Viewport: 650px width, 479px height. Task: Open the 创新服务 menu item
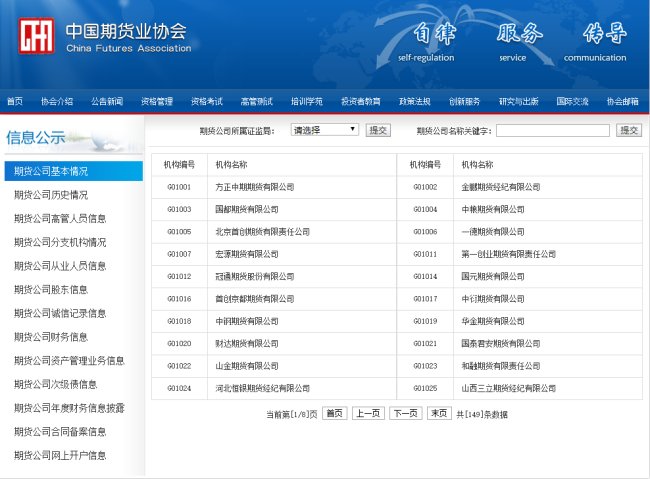click(464, 101)
